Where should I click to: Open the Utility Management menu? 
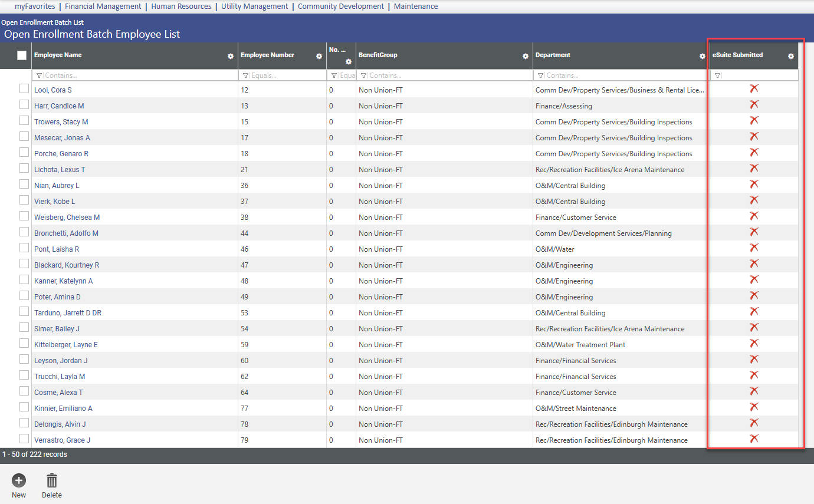click(x=255, y=6)
